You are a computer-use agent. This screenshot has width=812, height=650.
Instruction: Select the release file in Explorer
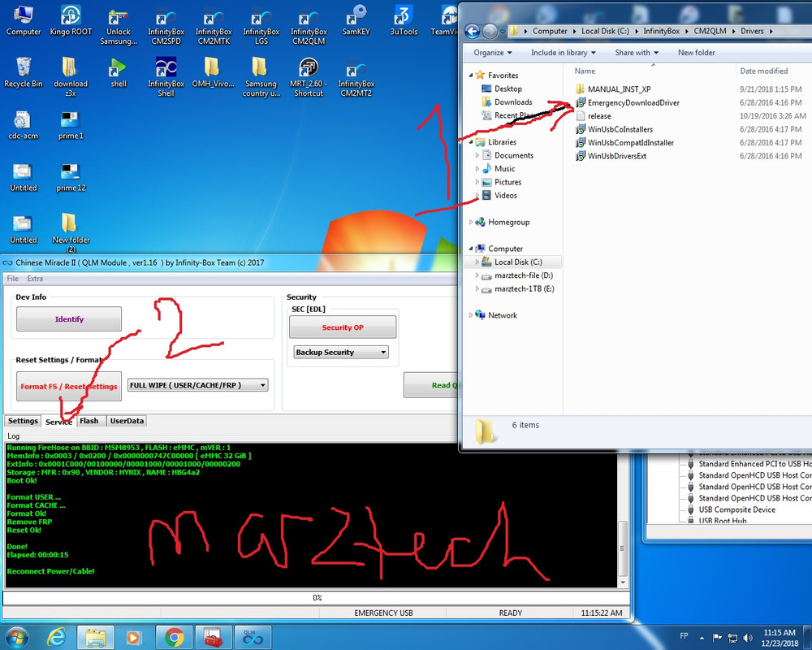594,116
